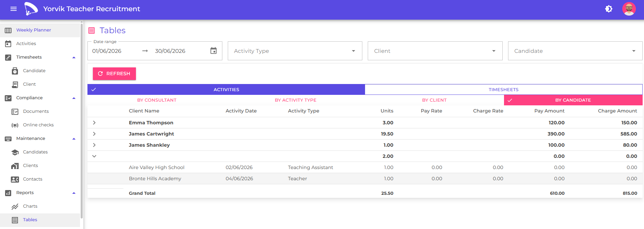644x229 pixels.
Task: Toggle the dark/light theme icon
Action: click(609, 9)
